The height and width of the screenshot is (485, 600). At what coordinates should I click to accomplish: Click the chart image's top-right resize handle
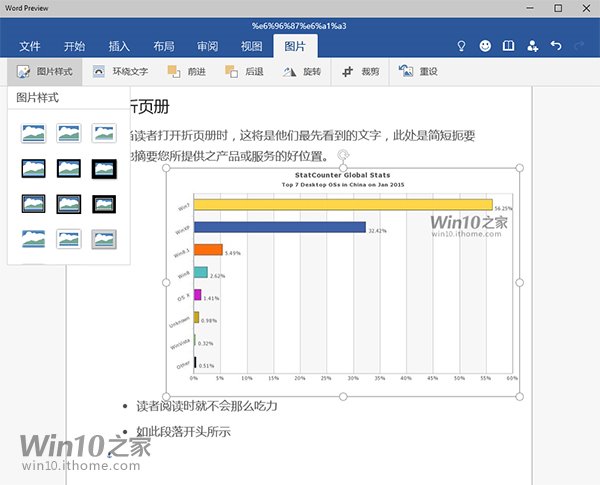click(x=519, y=168)
